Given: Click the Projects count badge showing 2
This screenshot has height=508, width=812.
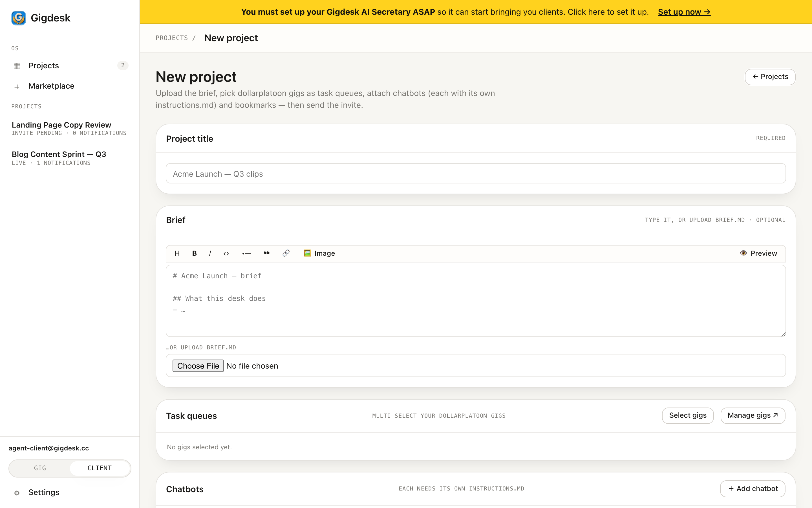Looking at the screenshot, I should click(x=123, y=65).
